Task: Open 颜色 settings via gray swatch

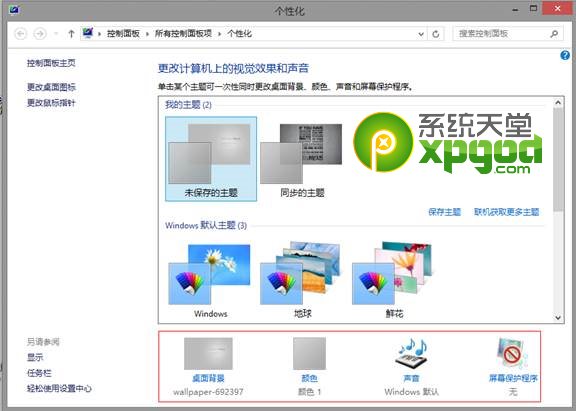Action: coord(309,353)
